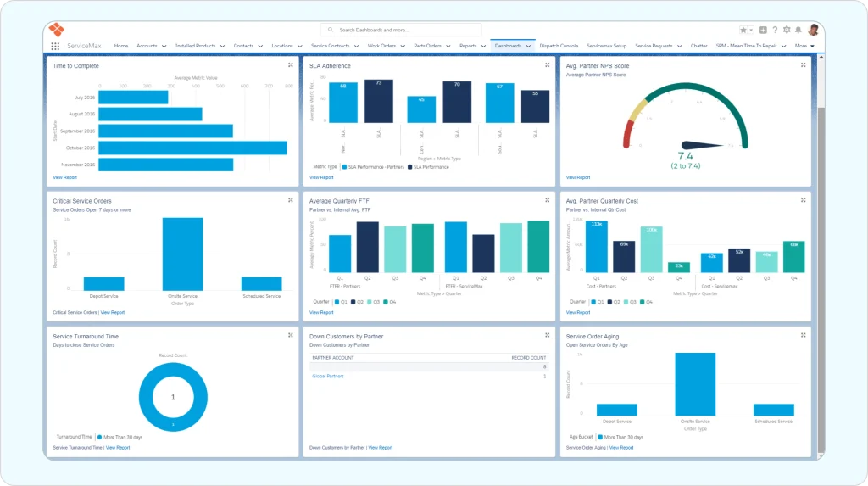Click the search magnifier icon

click(331, 30)
